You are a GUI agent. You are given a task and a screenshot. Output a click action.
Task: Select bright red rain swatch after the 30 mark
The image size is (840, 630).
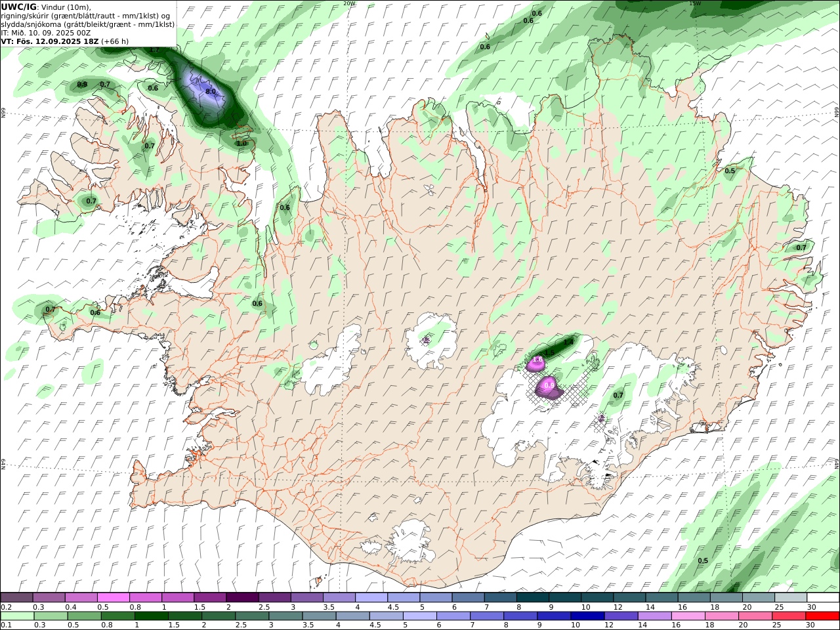(x=822, y=616)
